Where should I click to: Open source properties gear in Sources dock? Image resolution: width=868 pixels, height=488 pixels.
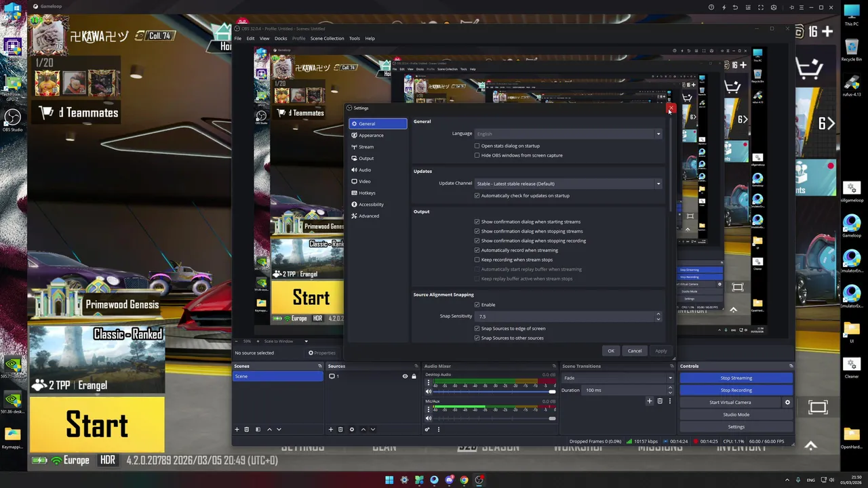coord(351,429)
